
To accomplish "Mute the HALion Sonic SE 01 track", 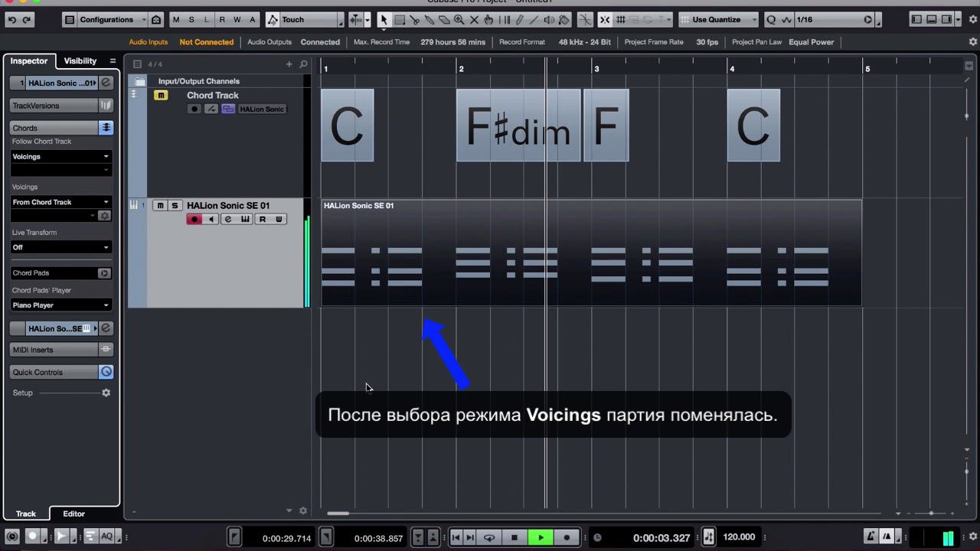I will coord(160,205).
